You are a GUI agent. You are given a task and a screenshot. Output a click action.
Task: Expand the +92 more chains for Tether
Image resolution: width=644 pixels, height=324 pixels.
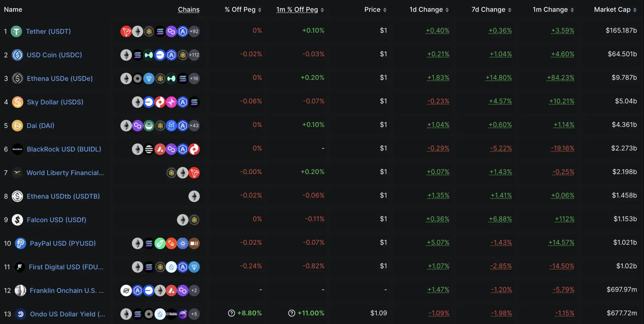click(x=194, y=31)
